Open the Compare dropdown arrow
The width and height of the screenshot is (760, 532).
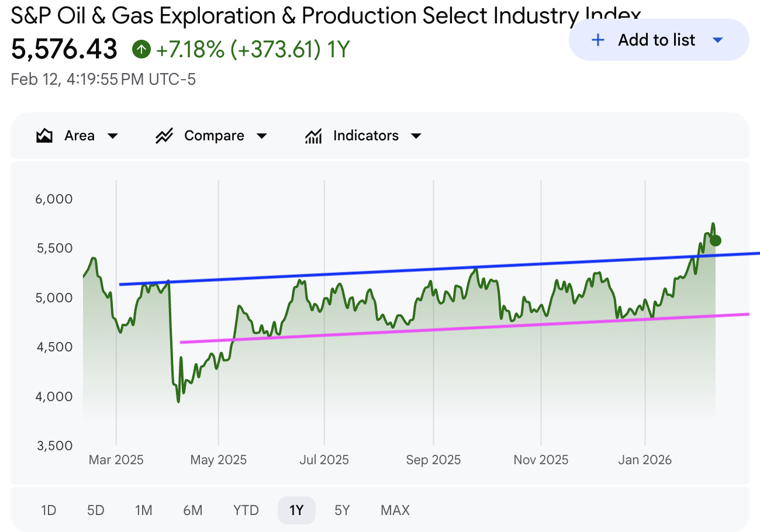pos(262,136)
